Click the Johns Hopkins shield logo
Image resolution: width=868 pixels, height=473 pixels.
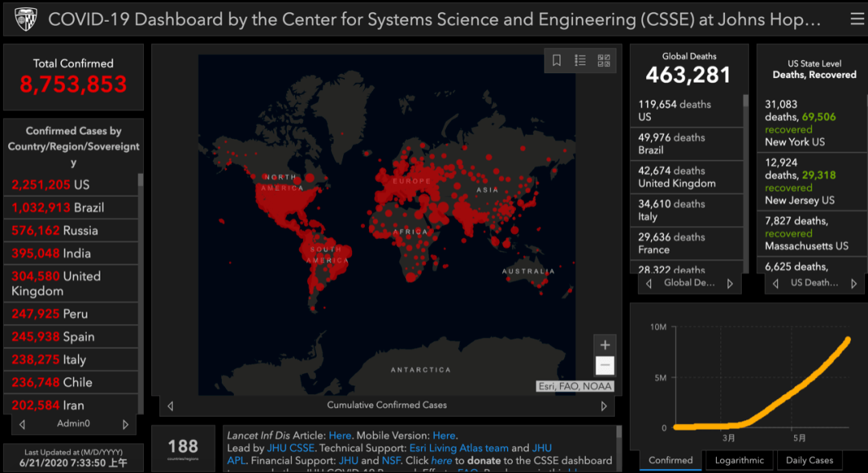click(x=26, y=19)
